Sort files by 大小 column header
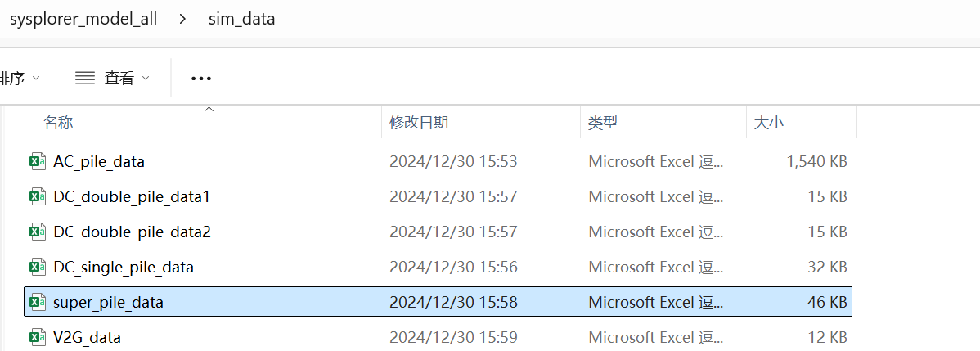The width and height of the screenshot is (980, 351). point(770,123)
